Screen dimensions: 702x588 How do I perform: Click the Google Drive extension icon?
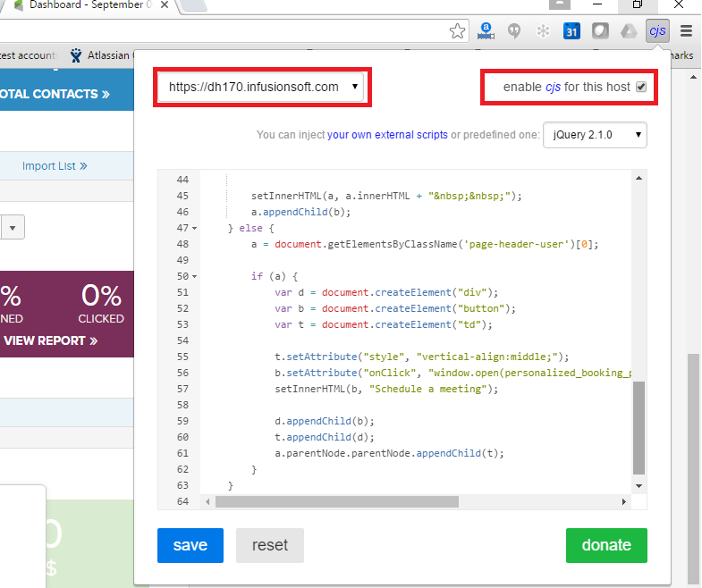tap(630, 31)
